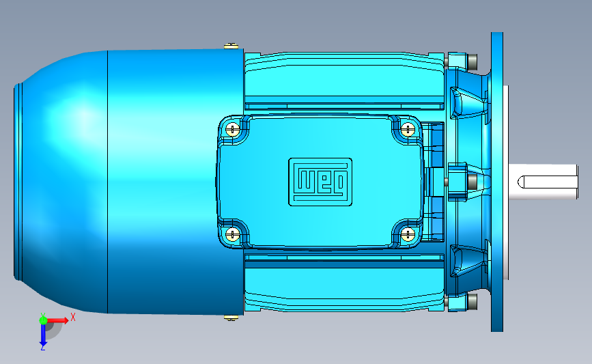Select the shaft keyway slot
This screenshot has height=364, width=592.
(x=548, y=182)
